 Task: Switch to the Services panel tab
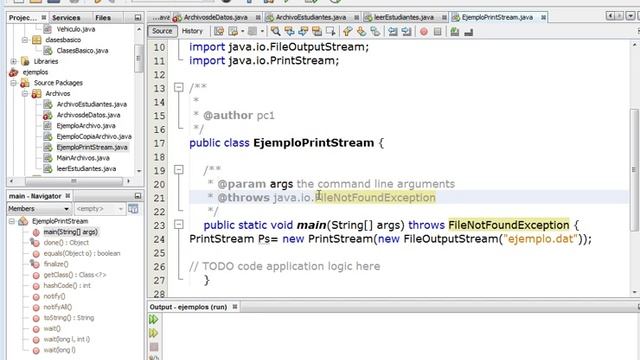click(x=66, y=18)
